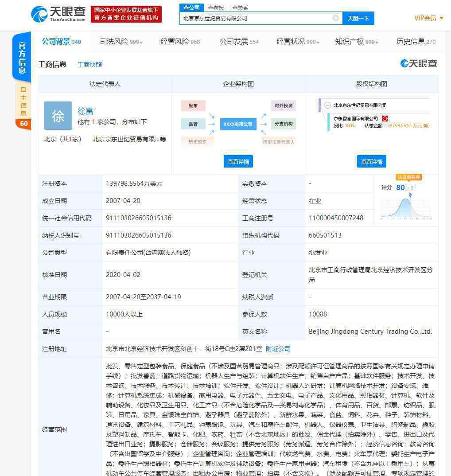
Task: Click 营业期限 value 2007-04-20至2037-04-19
Action: 143,297
